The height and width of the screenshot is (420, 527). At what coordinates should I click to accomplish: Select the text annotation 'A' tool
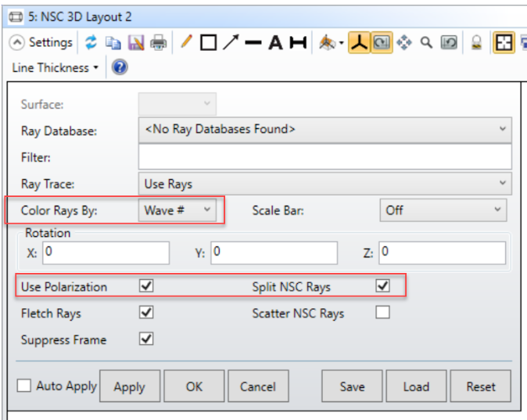[x=275, y=42]
